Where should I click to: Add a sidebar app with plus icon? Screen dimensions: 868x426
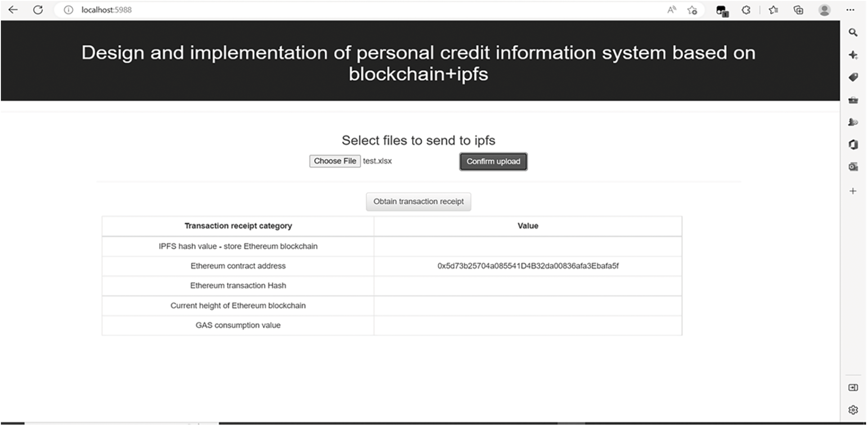point(853,191)
